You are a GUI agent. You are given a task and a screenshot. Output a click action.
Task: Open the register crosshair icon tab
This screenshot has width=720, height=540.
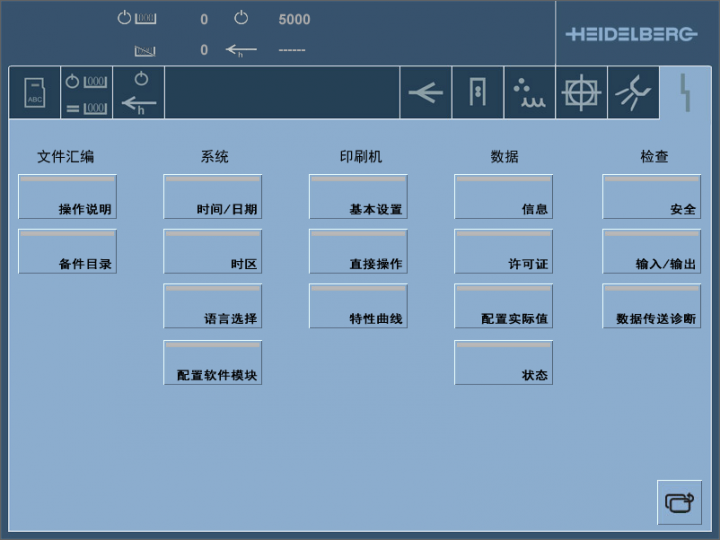[x=581, y=92]
